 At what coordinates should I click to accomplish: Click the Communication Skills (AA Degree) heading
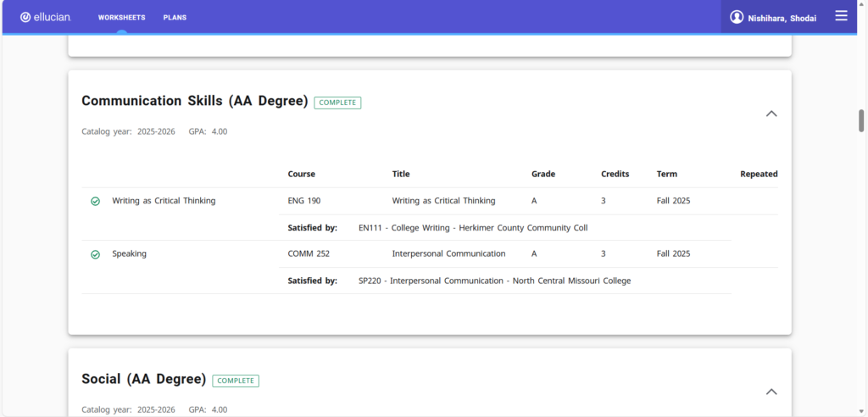194,101
